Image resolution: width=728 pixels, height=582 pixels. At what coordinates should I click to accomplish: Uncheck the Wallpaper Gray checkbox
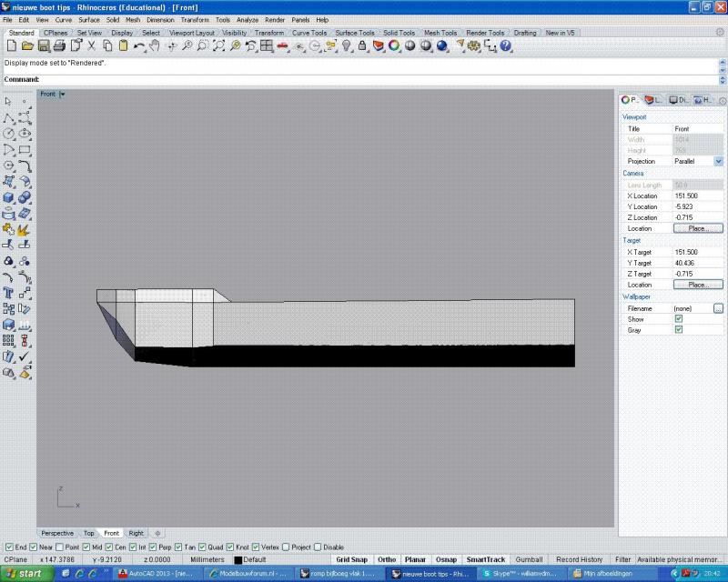coord(679,329)
